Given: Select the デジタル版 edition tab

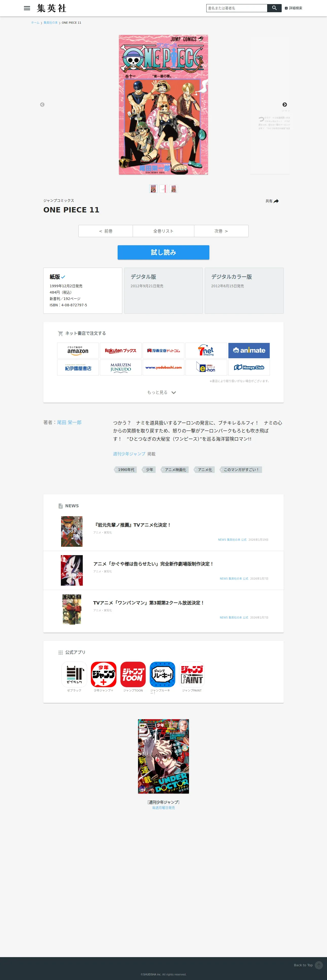Looking at the screenshot, I should point(163,291).
